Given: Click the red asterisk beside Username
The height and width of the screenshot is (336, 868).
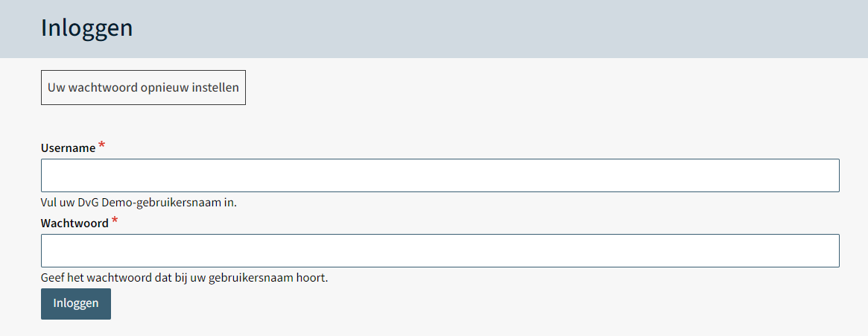Looking at the screenshot, I should (102, 146).
